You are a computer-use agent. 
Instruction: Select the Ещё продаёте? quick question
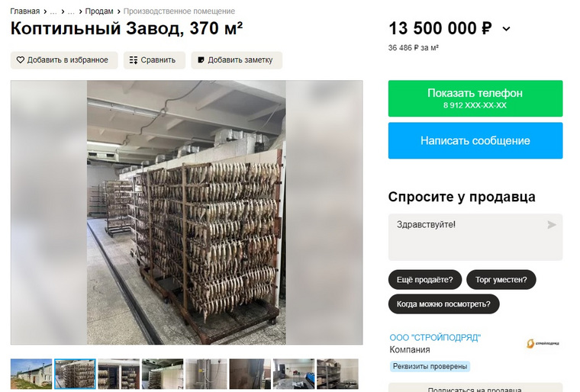[425, 280]
